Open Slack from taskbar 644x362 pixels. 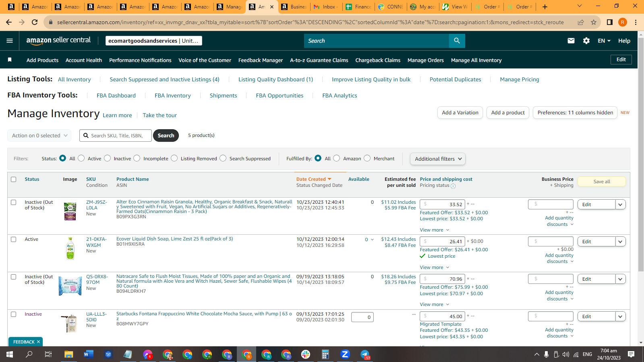(306, 354)
